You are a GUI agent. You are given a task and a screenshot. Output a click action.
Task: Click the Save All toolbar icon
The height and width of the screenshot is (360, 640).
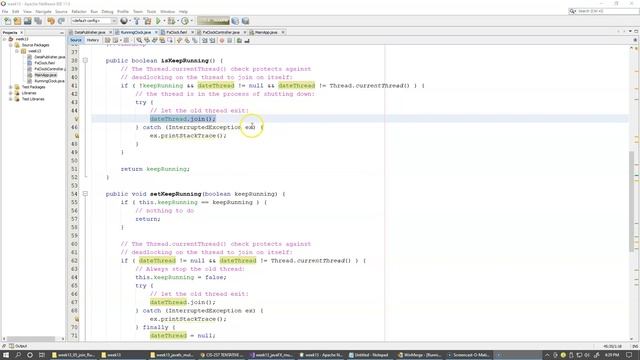(x=38, y=21)
